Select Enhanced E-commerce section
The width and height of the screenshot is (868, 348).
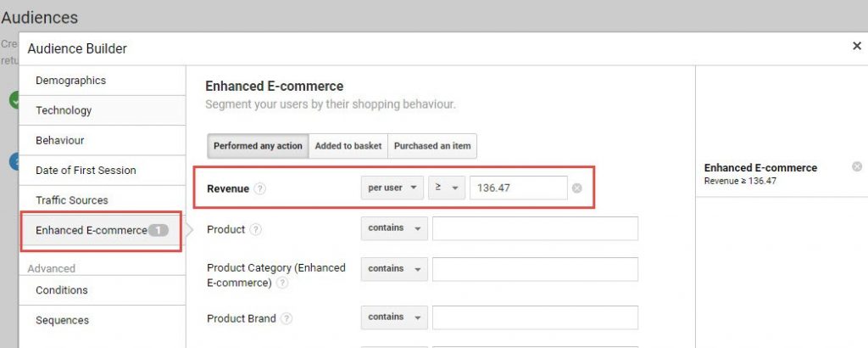102,231
